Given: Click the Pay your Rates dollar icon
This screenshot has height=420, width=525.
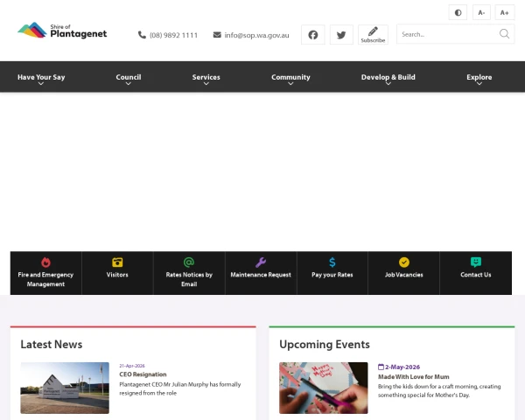Looking at the screenshot, I should point(332,262).
